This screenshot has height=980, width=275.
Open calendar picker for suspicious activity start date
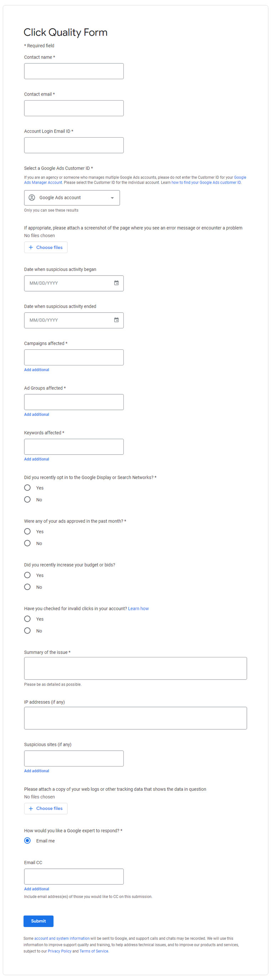coord(117,283)
